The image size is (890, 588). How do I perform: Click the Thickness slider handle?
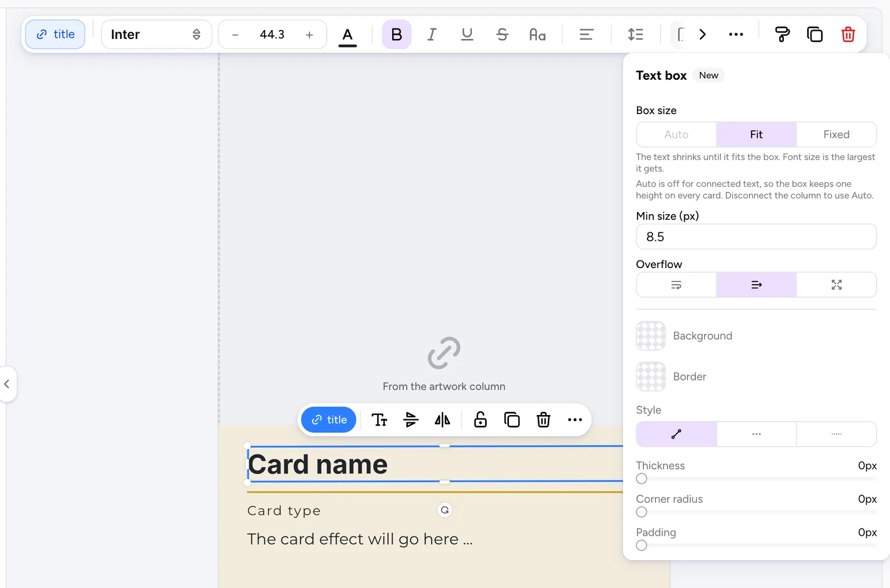pyautogui.click(x=642, y=479)
